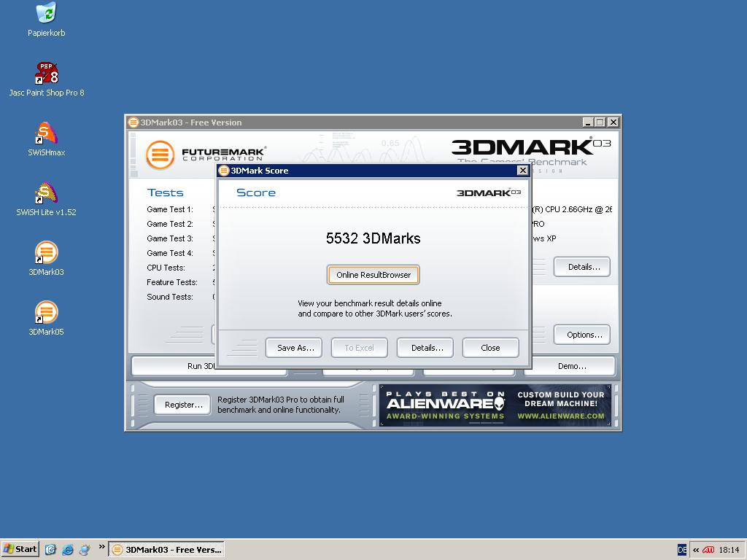Click the "5532 3DMarks" score text
Viewport: 747px width, 560px height.
[373, 238]
